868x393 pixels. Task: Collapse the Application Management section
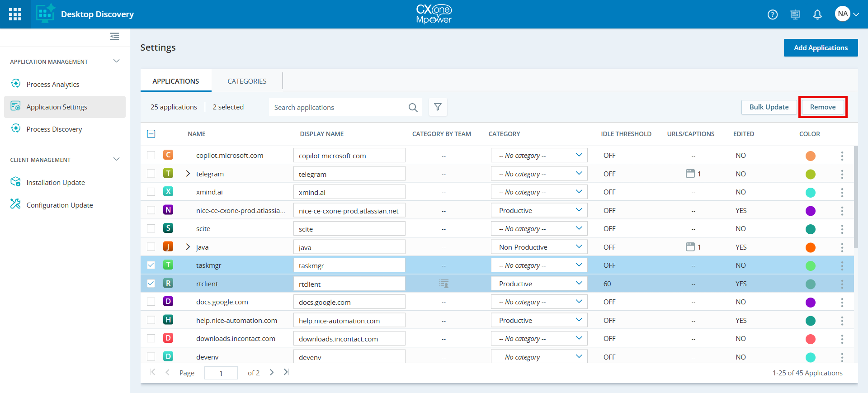(x=116, y=61)
